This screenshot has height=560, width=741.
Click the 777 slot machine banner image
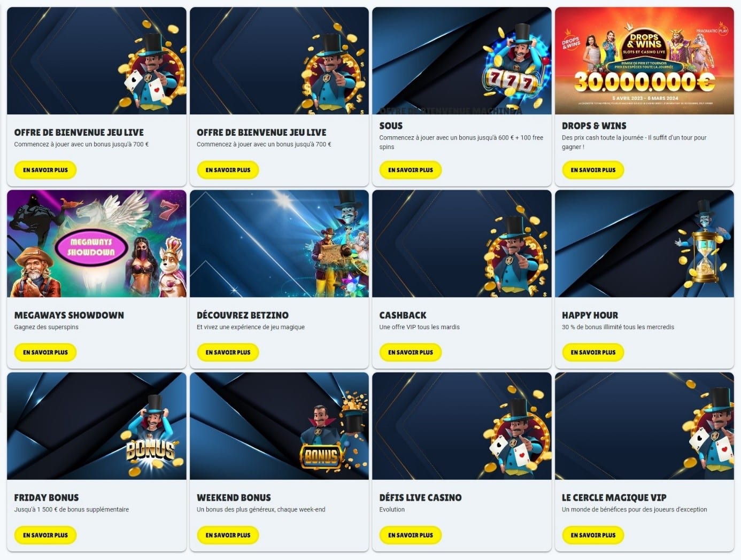coord(462,61)
